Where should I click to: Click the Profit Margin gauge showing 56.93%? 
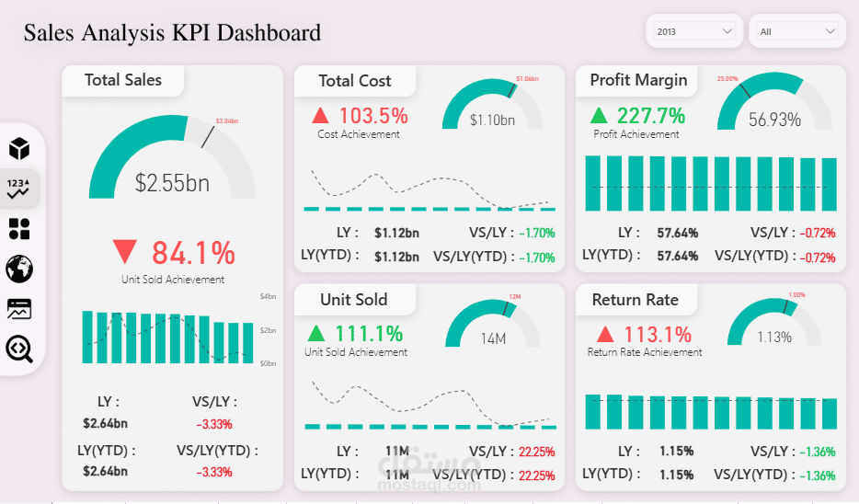pyautogui.click(x=774, y=102)
